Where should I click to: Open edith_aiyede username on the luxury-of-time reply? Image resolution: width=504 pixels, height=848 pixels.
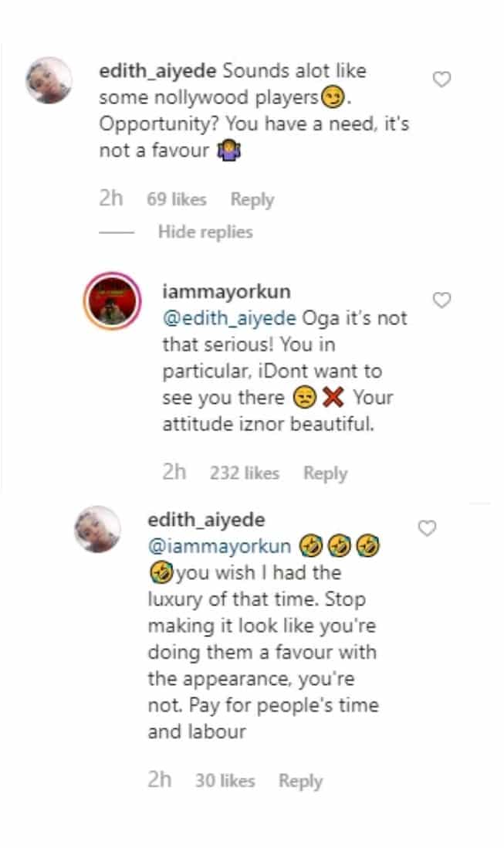(206, 521)
